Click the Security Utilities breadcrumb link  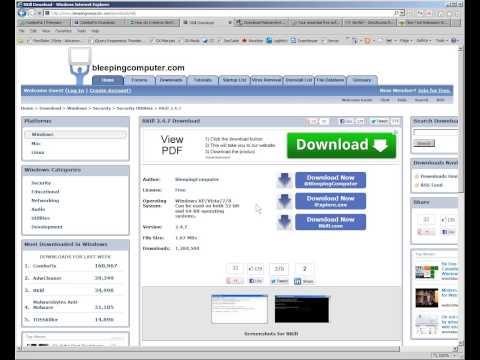tap(134, 108)
